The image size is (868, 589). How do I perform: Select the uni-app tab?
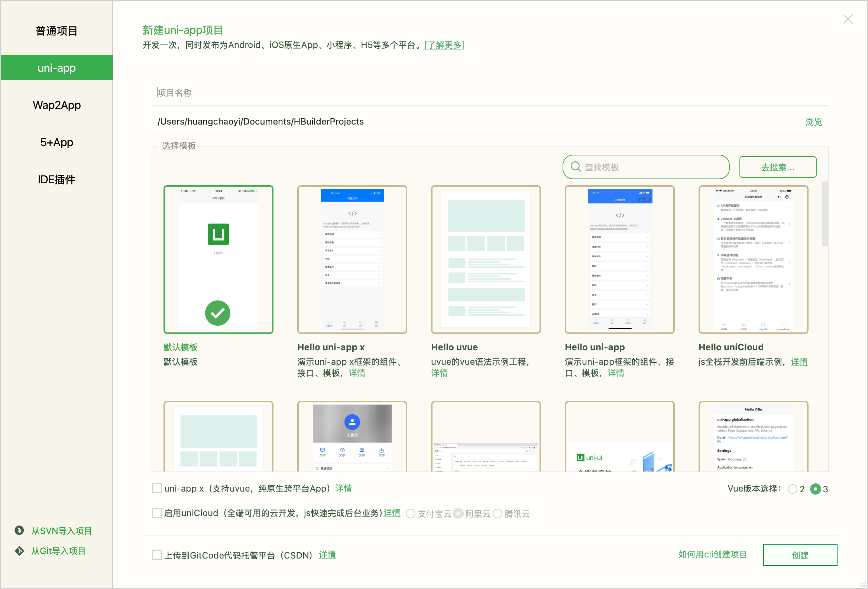point(56,68)
